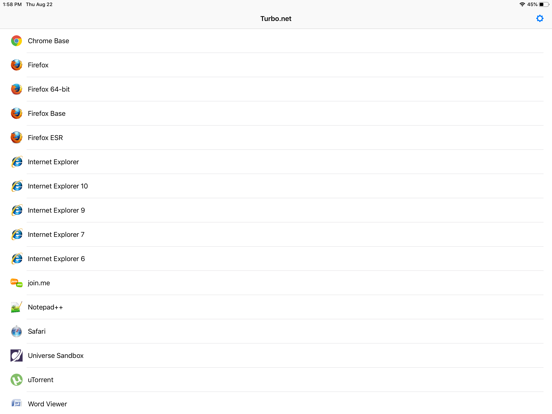Screen dimensions: 552x414
Task: Select the 'Firefox Base' label
Action: [x=46, y=113]
